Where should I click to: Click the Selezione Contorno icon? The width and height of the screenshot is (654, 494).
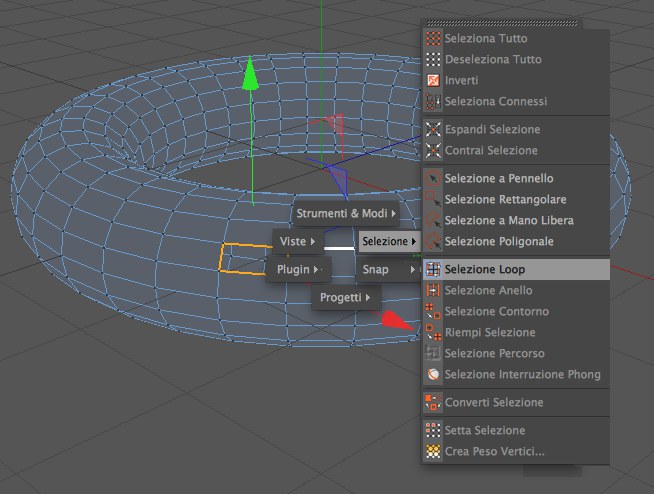433,311
